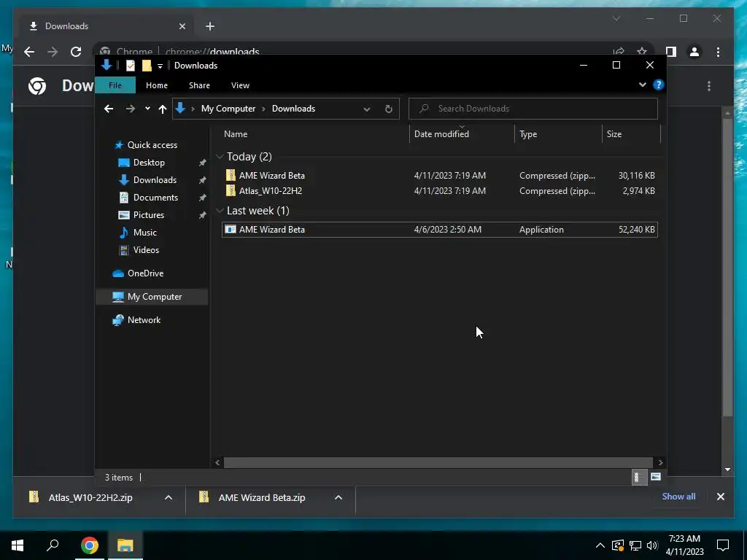Sort by Size column header
This screenshot has height=560, width=747.
[614, 134]
